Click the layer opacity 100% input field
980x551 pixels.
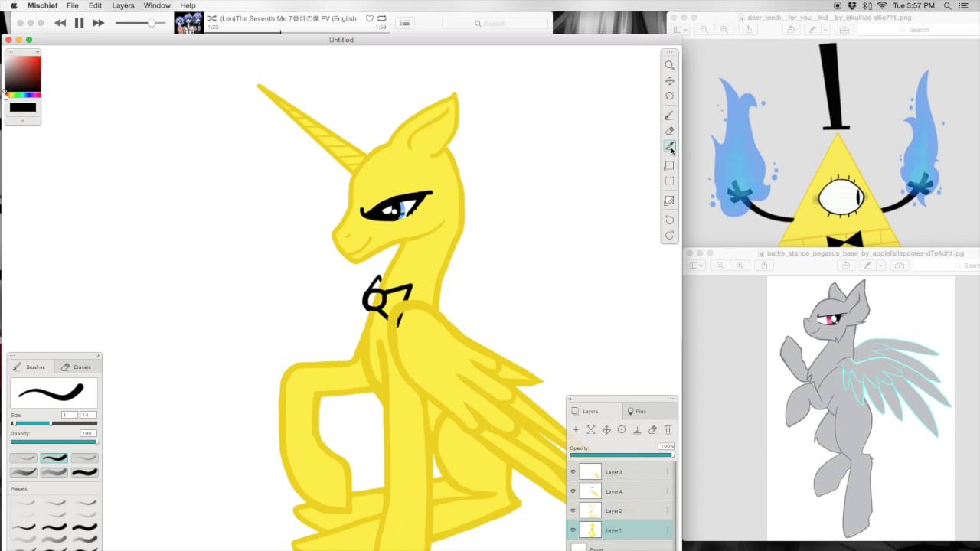coord(666,446)
